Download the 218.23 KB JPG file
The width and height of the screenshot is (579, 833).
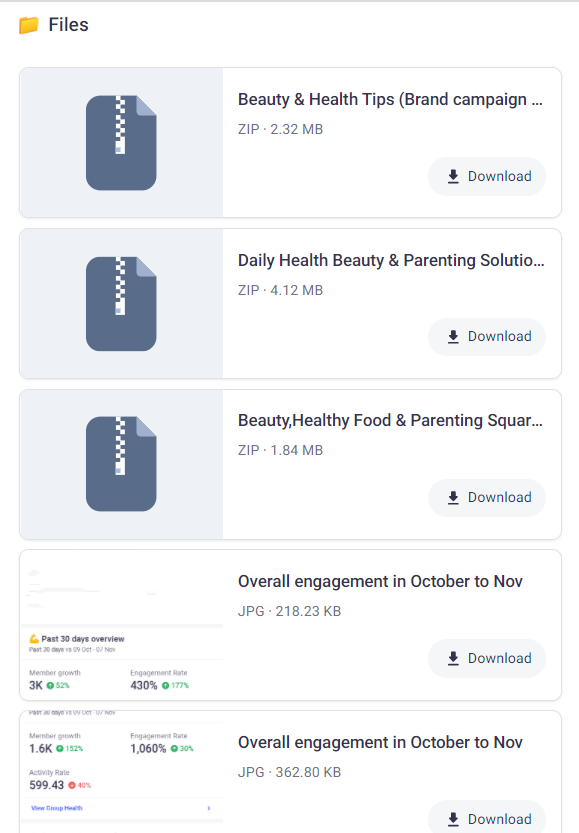[487, 658]
